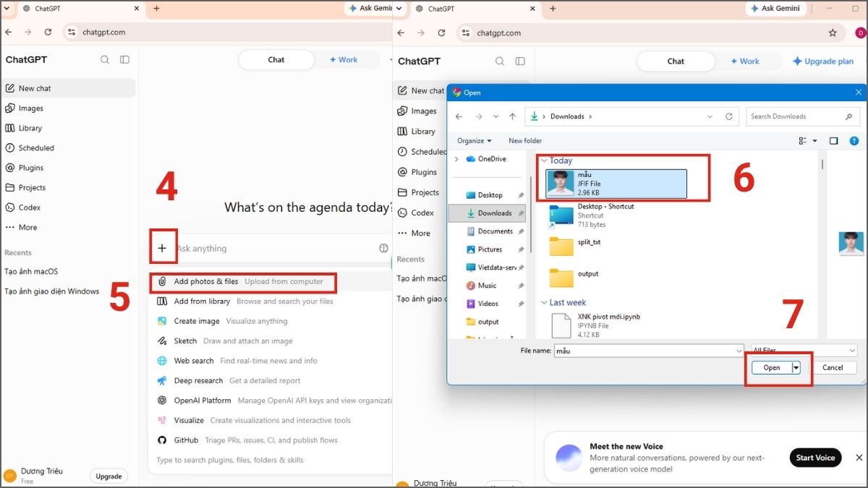This screenshot has width=868, height=488.
Task: Collapse the sidebar in the left ChatGPT window
Action: coord(124,60)
